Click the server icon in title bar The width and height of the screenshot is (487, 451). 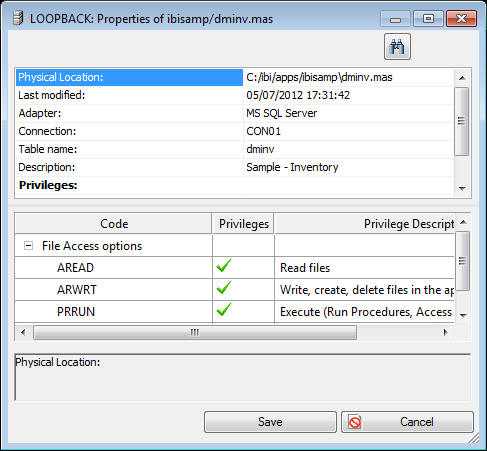pyautogui.click(x=18, y=18)
